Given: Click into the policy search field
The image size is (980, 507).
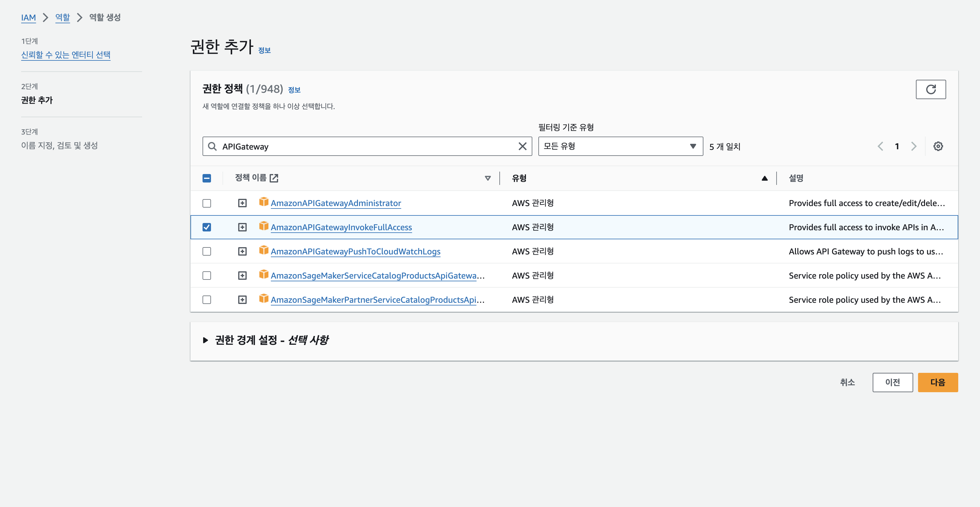Looking at the screenshot, I should coord(365,147).
